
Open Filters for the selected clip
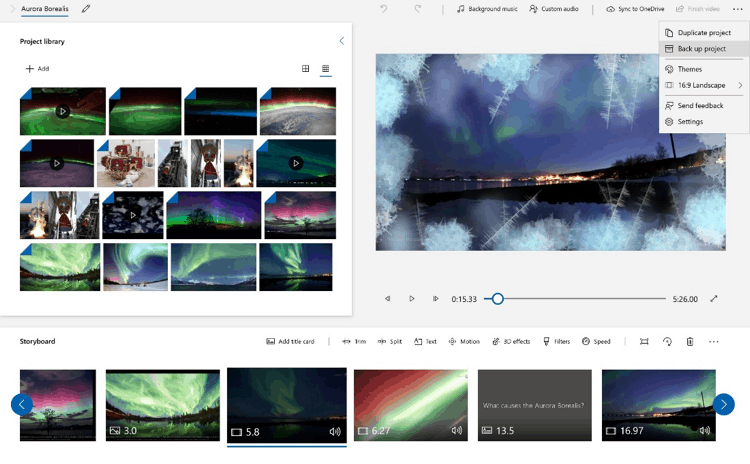point(556,342)
